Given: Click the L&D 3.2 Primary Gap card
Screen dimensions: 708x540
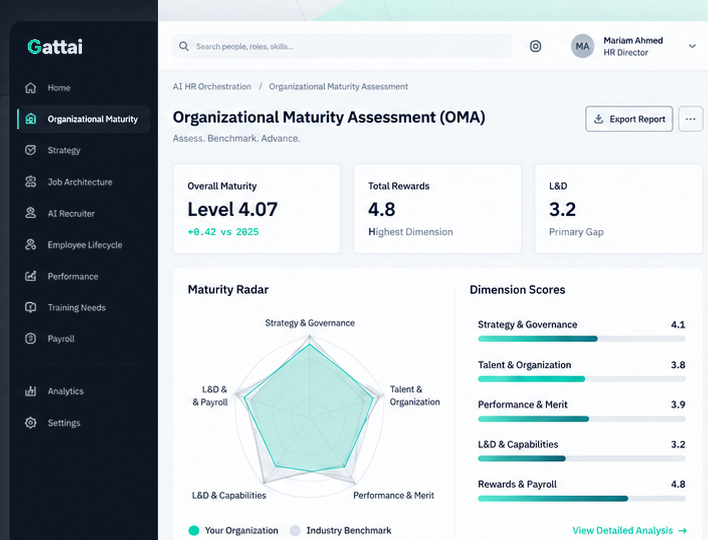Looking at the screenshot, I should point(619,209).
